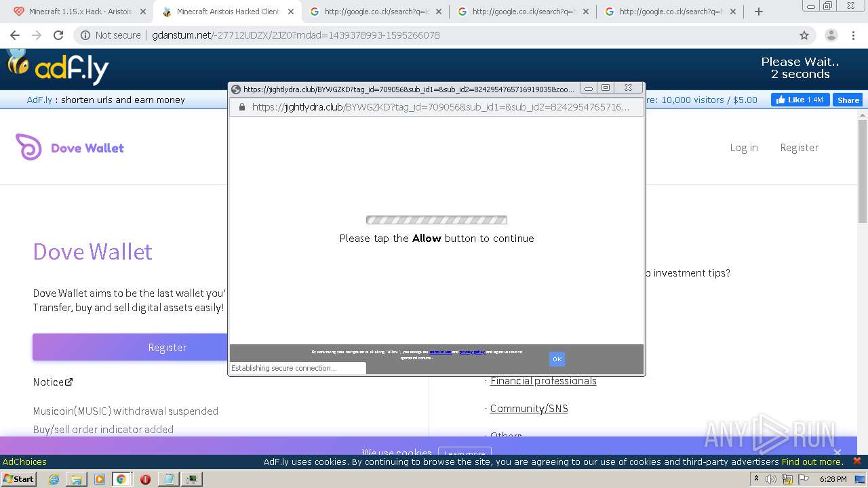Launch Internet Explorer from the taskbar

click(54, 479)
